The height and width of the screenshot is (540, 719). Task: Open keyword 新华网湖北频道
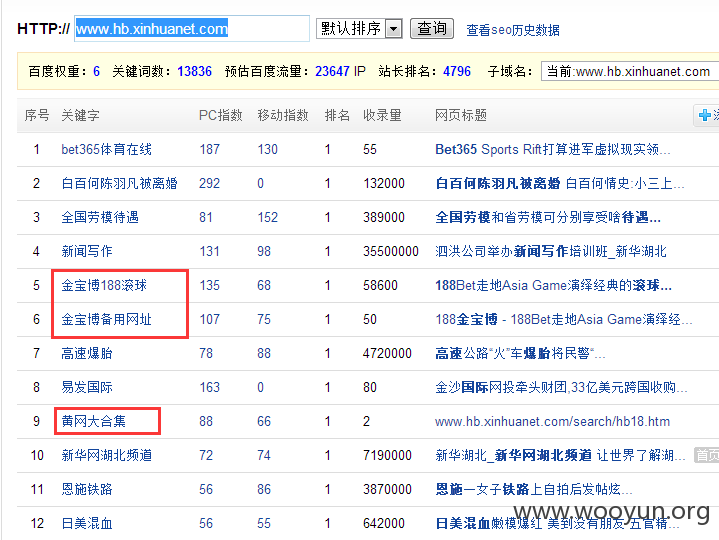(x=106, y=455)
